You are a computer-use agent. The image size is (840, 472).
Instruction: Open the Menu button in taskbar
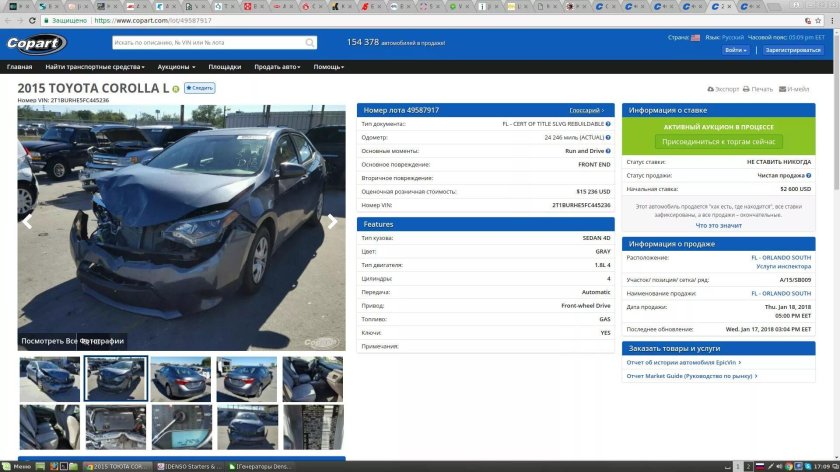click(20, 466)
